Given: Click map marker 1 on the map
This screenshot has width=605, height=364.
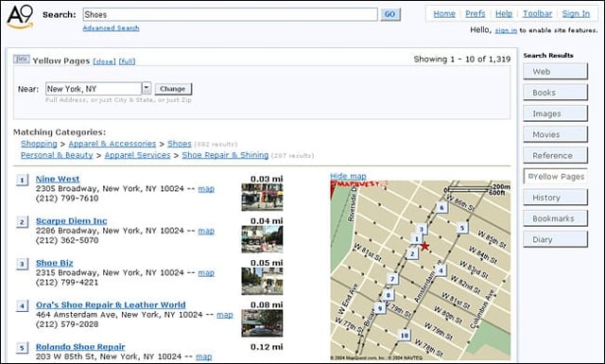Looking at the screenshot, I should pyautogui.click(x=416, y=239).
